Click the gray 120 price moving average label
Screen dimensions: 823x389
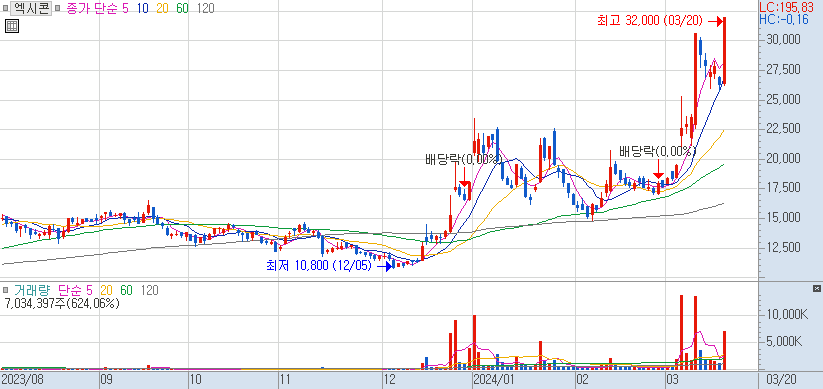(205, 8)
